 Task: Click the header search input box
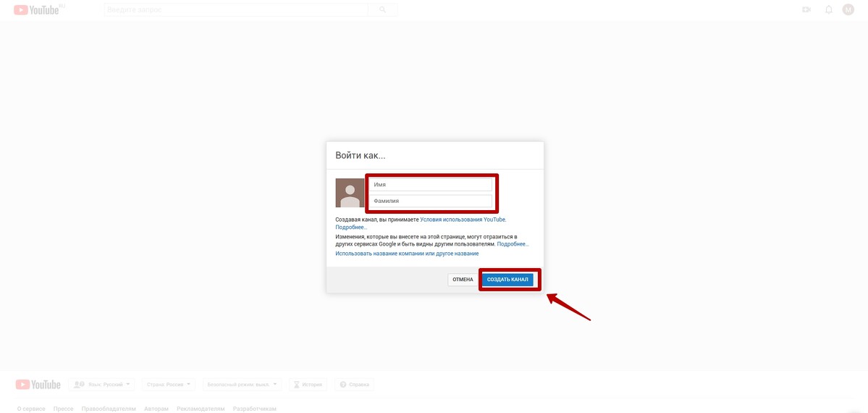(236, 9)
